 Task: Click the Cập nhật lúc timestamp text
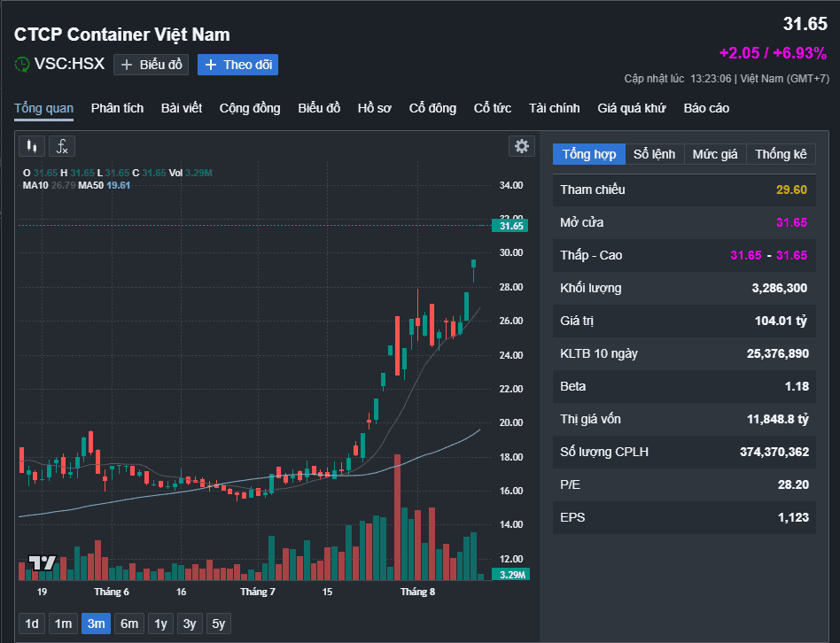pyautogui.click(x=727, y=79)
